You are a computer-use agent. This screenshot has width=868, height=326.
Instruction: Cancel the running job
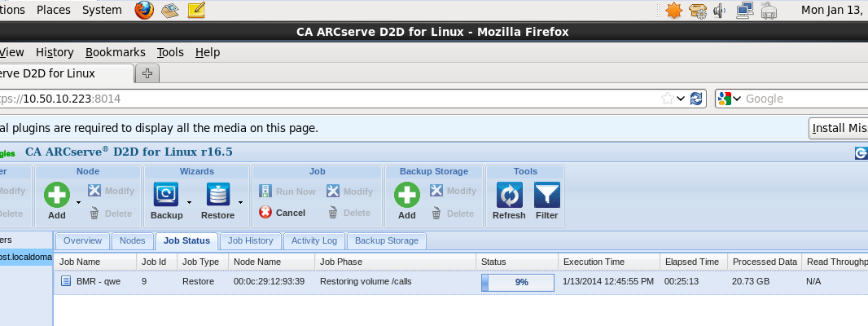click(283, 213)
